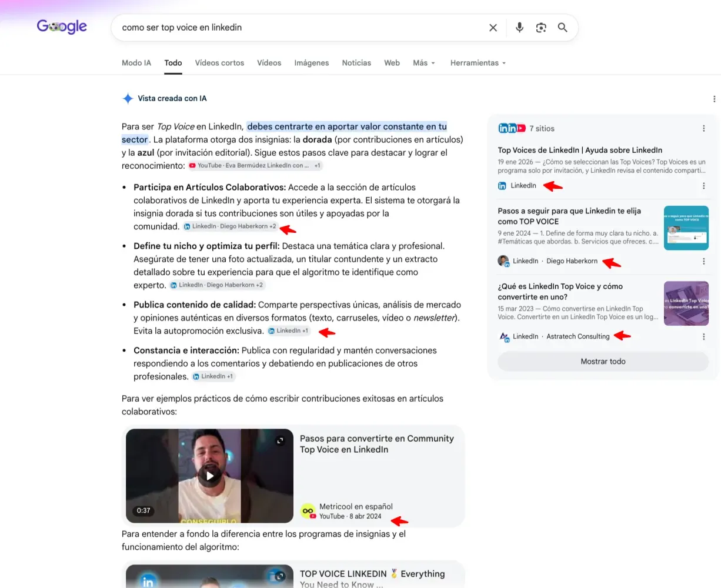
Task: Click the stacked LinkedIn YouTube icons beside 7 sitios
Action: pyautogui.click(x=512, y=128)
